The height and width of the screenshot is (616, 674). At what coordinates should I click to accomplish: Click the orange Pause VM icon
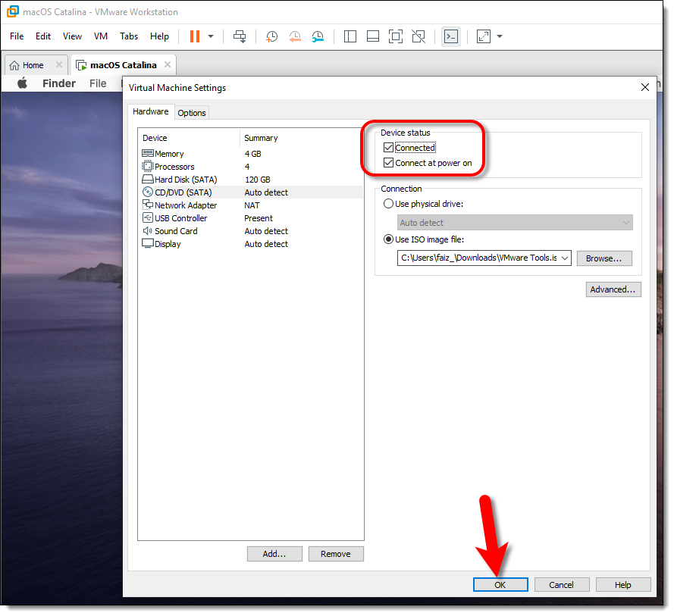coord(195,36)
